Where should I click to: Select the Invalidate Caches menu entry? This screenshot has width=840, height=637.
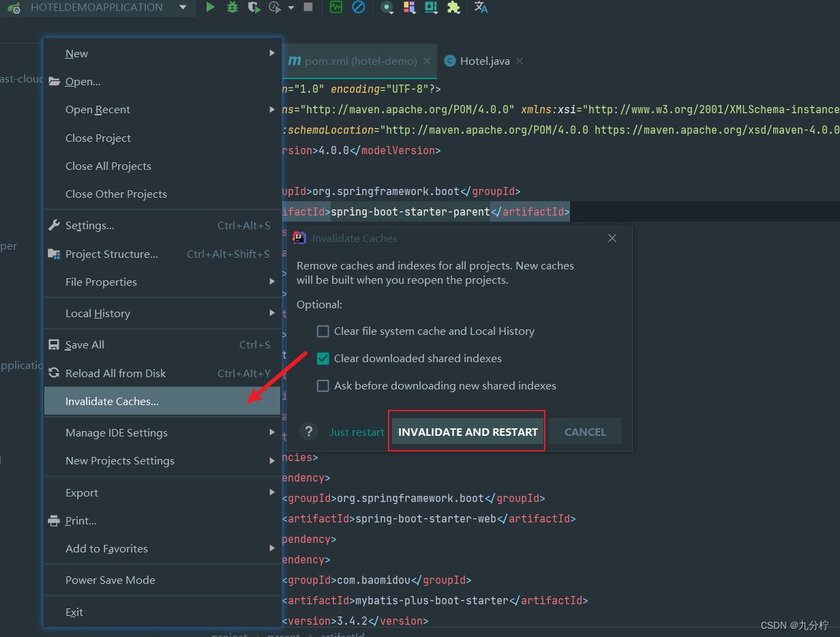pos(111,401)
